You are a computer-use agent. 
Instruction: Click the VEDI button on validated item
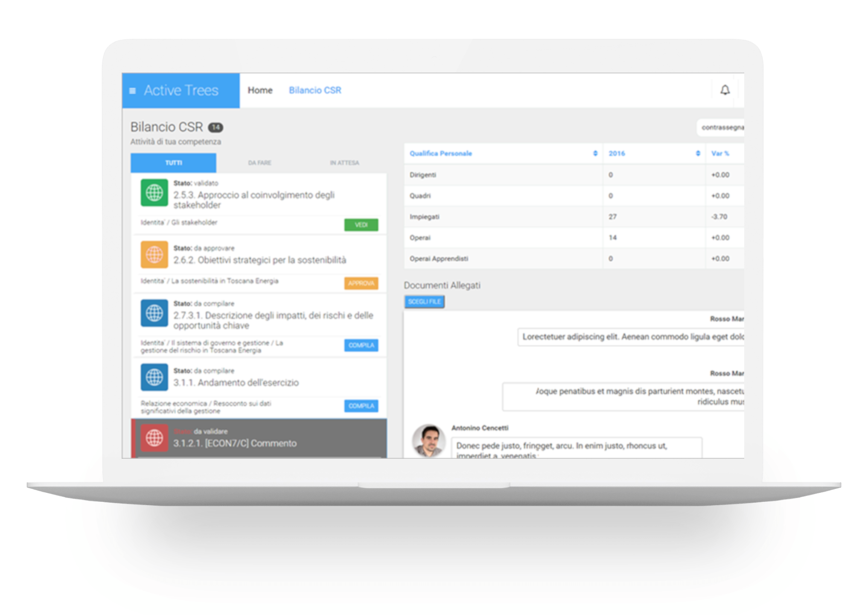(x=368, y=224)
